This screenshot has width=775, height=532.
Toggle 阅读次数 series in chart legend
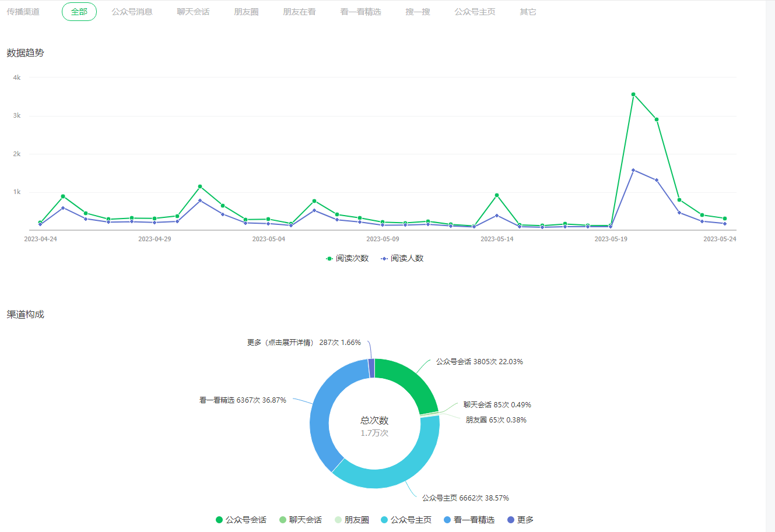point(348,258)
